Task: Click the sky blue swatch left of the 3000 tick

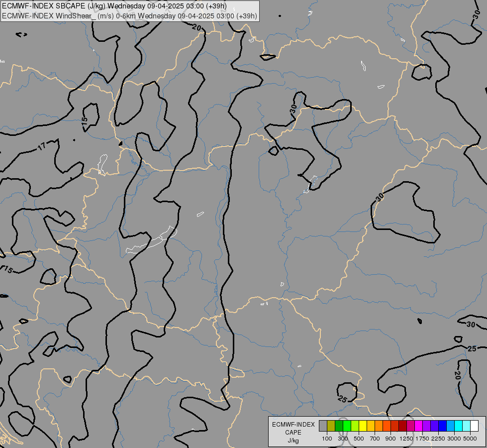Action: (x=450, y=426)
